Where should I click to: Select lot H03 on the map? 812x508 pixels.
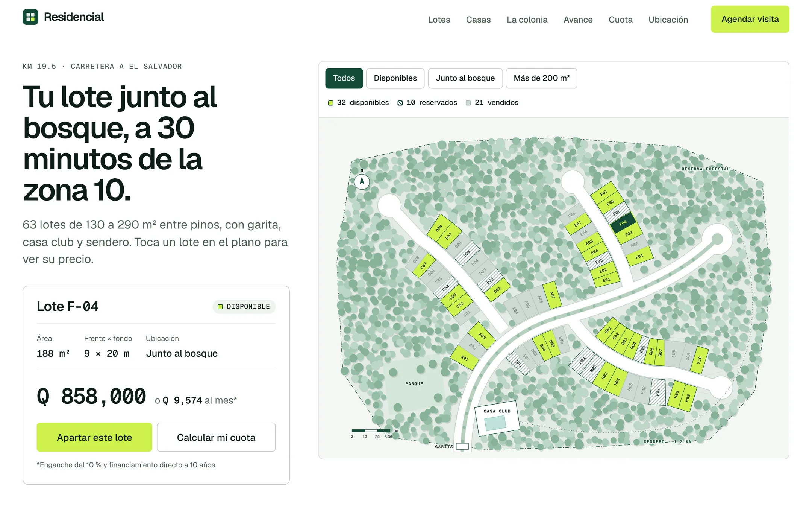click(x=604, y=375)
